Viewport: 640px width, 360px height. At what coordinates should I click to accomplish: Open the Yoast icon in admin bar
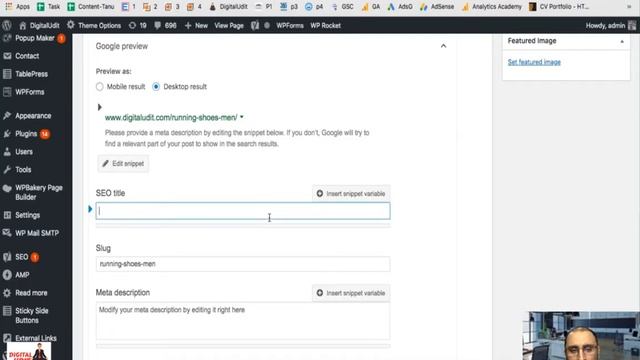click(x=255, y=25)
